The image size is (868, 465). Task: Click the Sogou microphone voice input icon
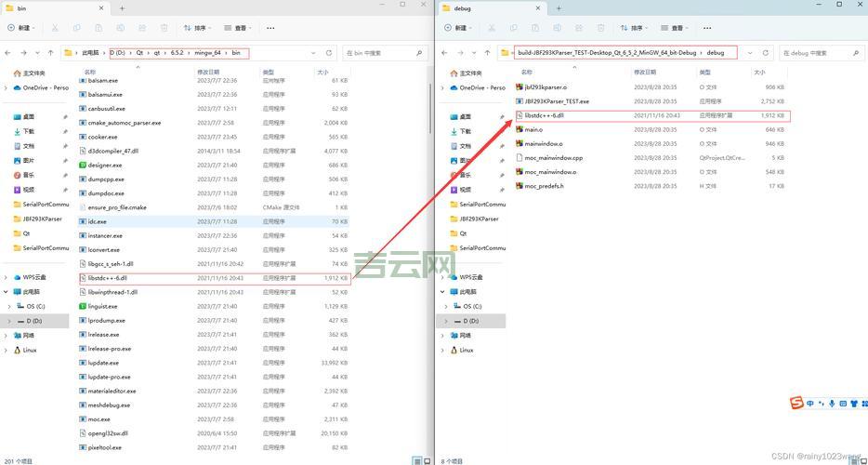(832, 404)
